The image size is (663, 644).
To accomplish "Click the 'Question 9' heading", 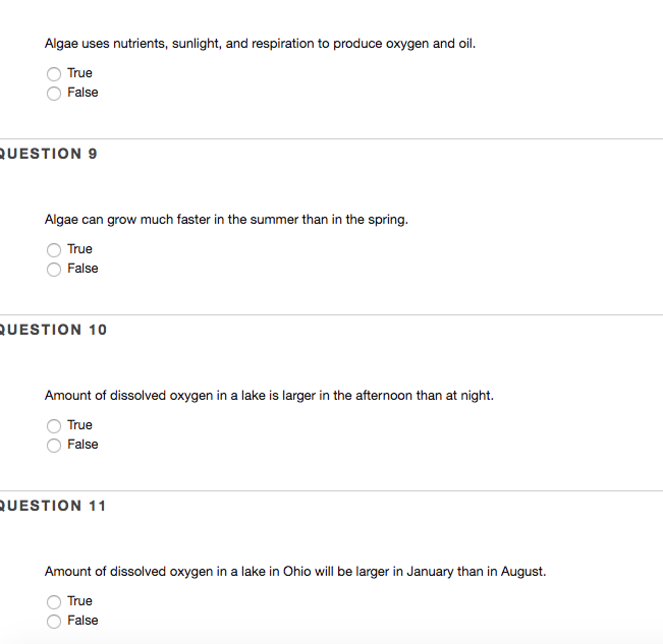I will [x=48, y=154].
